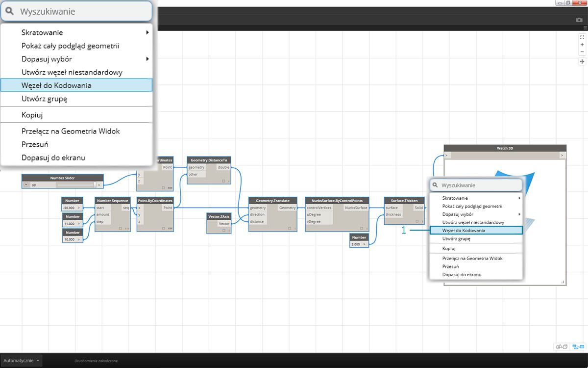Click the zoom to fit icon
This screenshot has width=588, height=368.
582,37
